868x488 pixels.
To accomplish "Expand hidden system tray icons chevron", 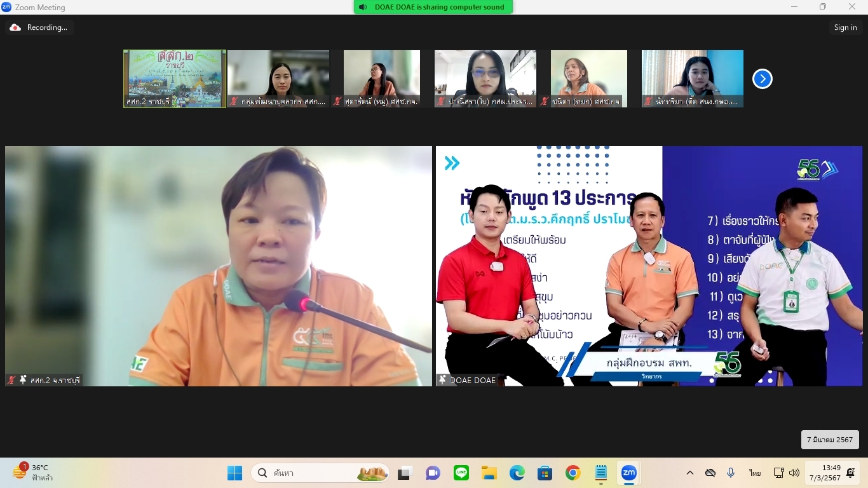I will pyautogui.click(x=689, y=473).
